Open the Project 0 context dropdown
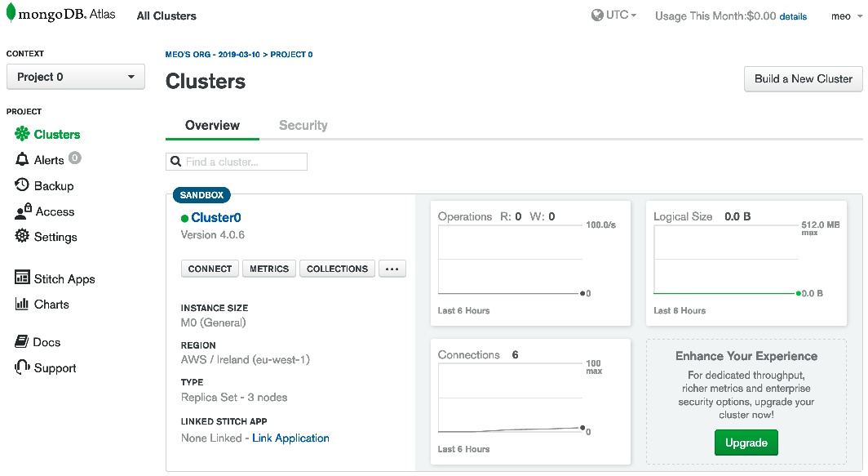868x476 pixels. coord(76,77)
